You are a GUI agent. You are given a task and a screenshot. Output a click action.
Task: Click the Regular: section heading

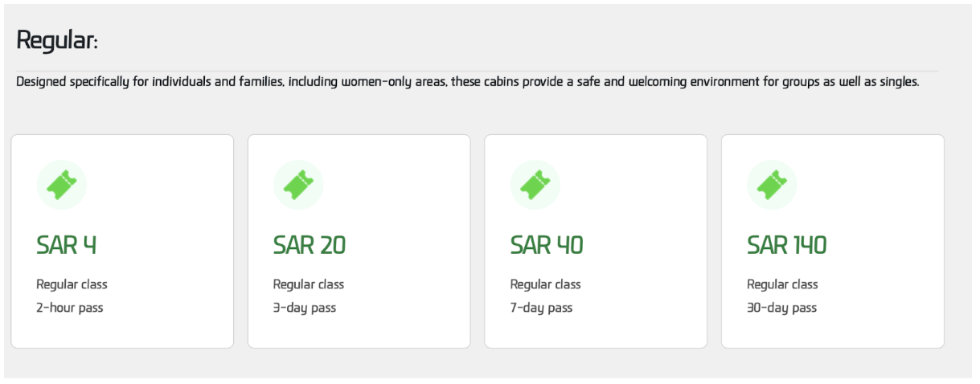point(57,40)
